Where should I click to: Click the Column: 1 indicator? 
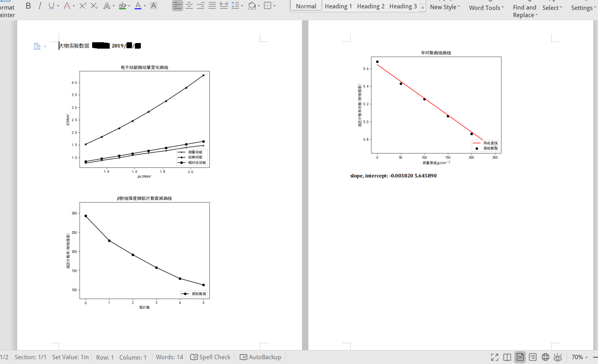coord(133,357)
